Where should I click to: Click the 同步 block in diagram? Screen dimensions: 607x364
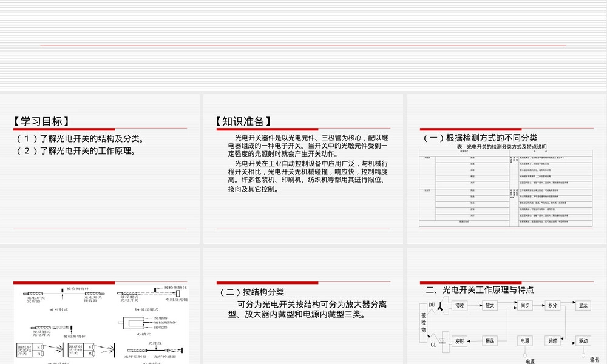pos(525,305)
